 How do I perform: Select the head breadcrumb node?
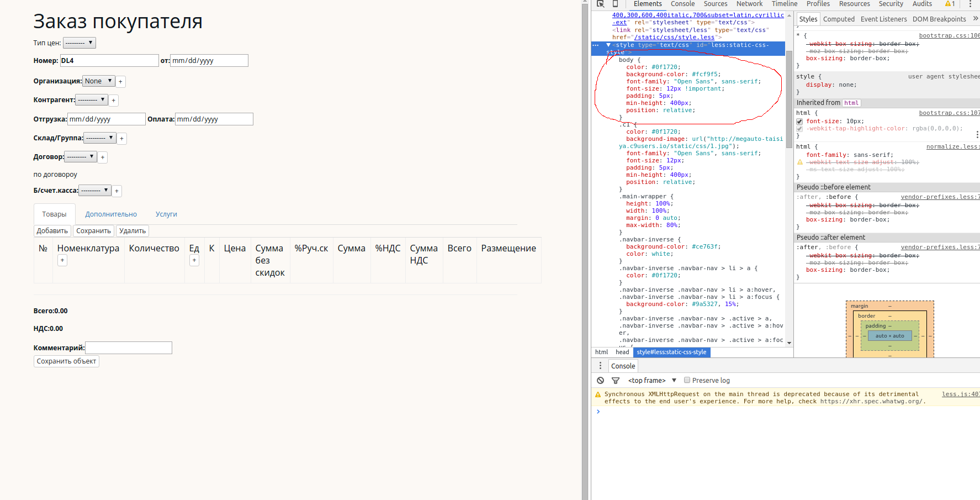pos(622,352)
